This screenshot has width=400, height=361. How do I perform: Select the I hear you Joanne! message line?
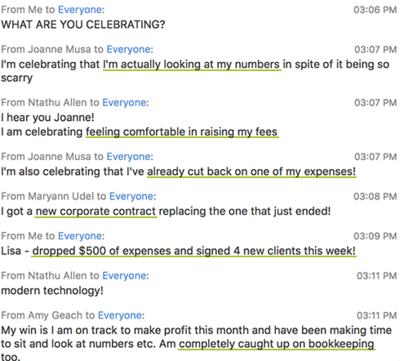(48, 117)
